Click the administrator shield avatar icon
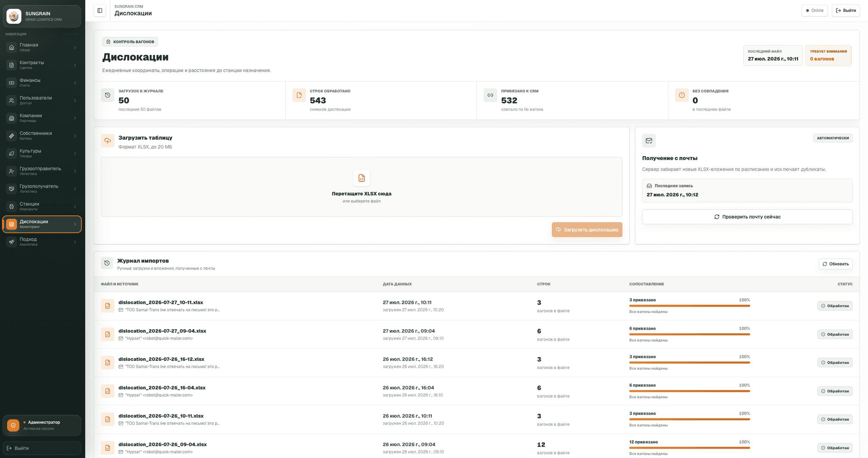 pos(13,425)
